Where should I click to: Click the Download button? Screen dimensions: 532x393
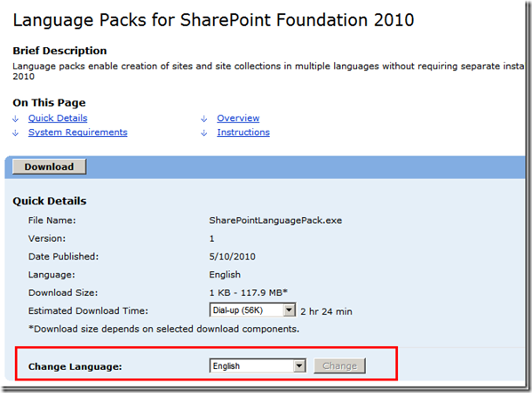pyautogui.click(x=49, y=167)
